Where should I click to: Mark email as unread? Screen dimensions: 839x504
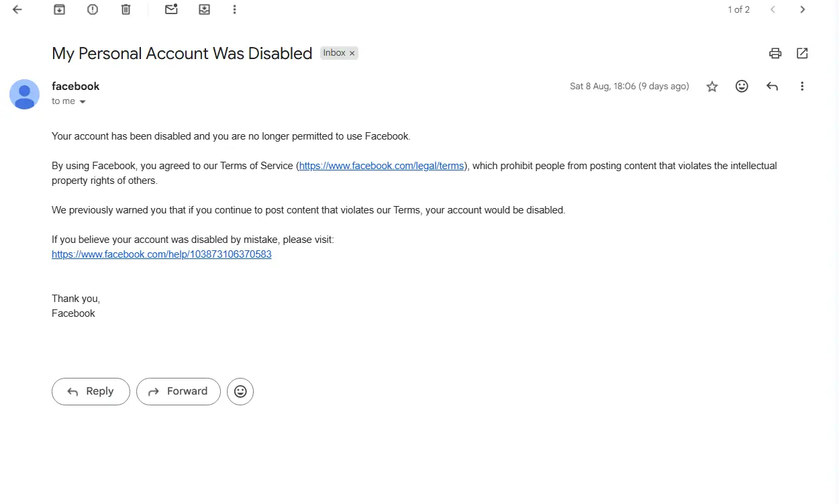pyautogui.click(x=171, y=9)
